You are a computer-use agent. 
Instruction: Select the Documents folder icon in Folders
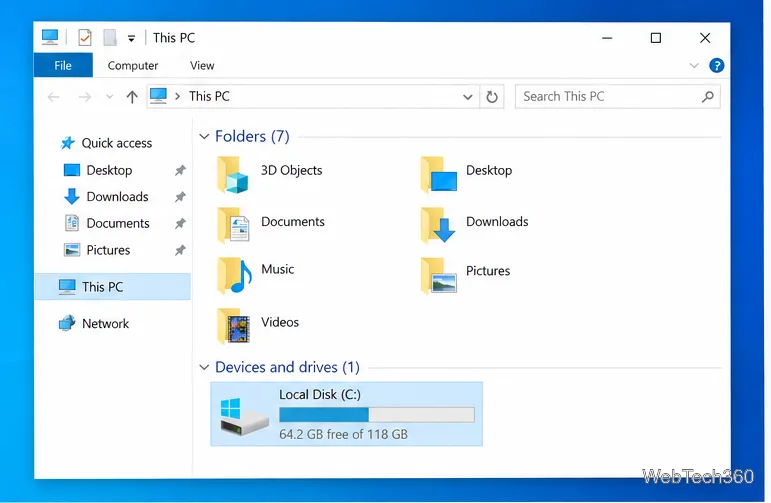click(234, 225)
